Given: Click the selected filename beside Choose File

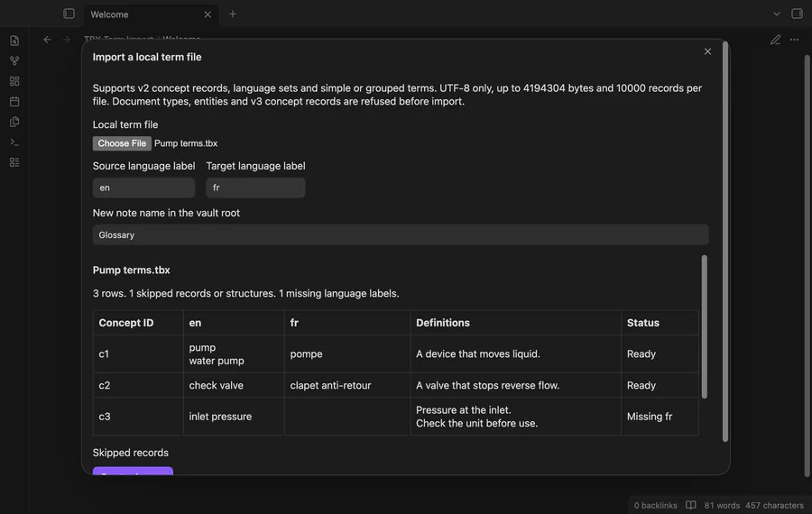Looking at the screenshot, I should (x=186, y=143).
